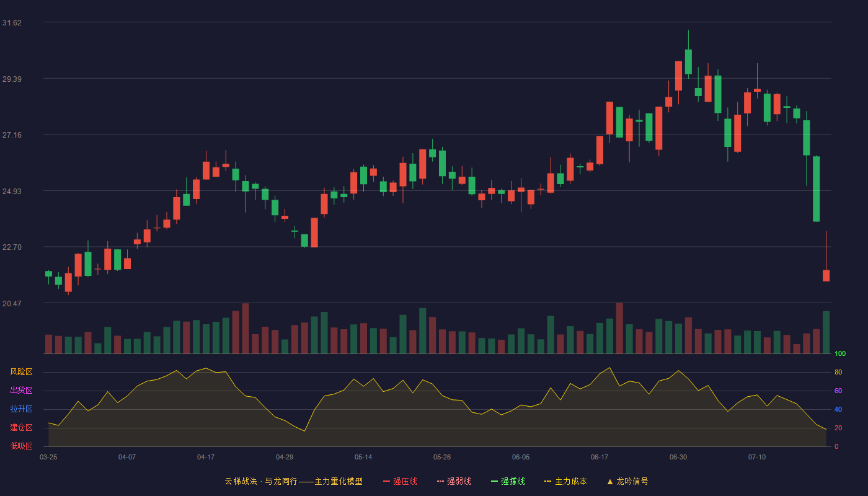Select the 低吸区 zone label
Screen dimensions: 868x496
click(21, 446)
